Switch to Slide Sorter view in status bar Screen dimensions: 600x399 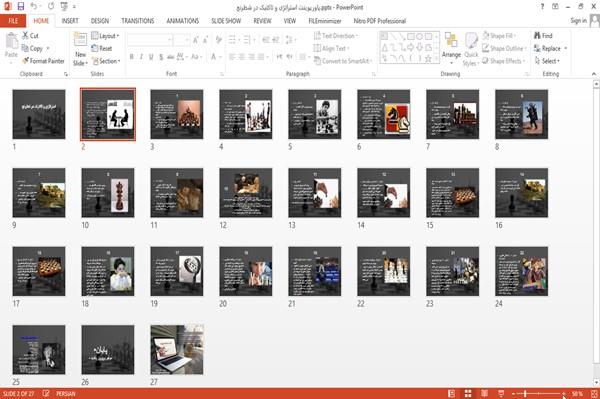click(468, 394)
